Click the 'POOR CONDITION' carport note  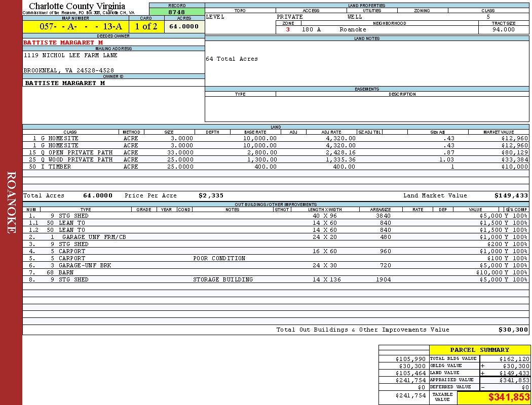(219, 258)
